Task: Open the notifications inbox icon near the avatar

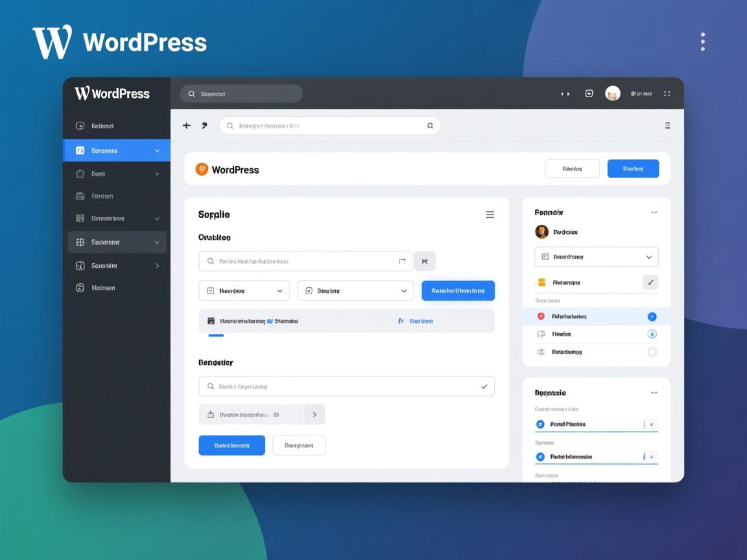Action: pos(589,93)
